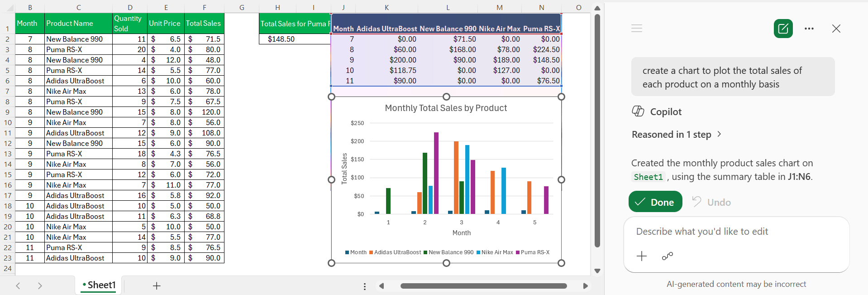Select the Unit Price header cell
This screenshot has width=868, height=295.
[166, 23]
